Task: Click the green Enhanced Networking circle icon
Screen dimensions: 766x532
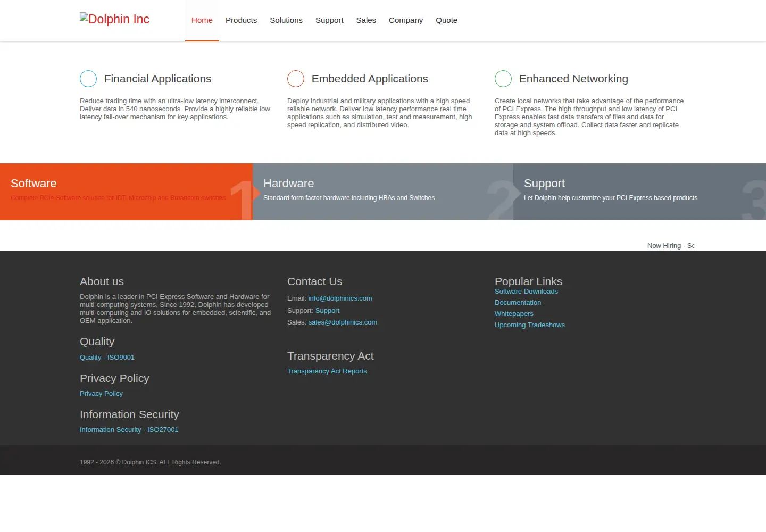Action: [x=503, y=79]
